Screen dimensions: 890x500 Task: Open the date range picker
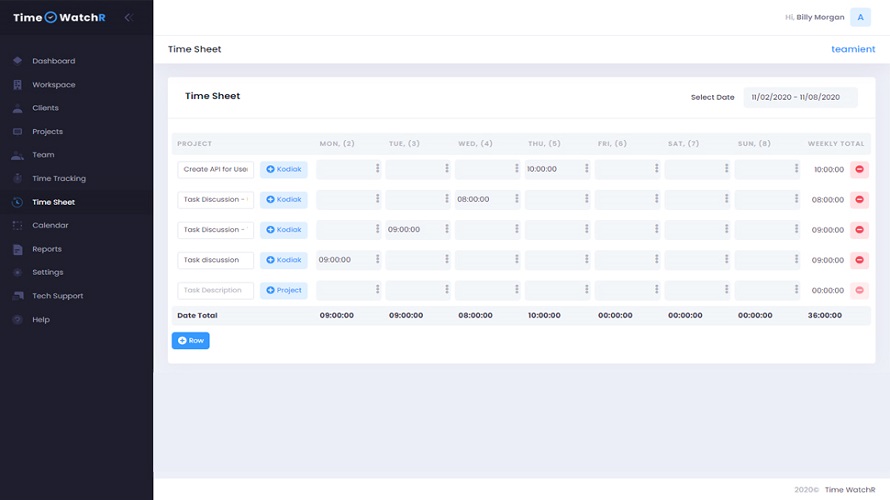pos(800,97)
